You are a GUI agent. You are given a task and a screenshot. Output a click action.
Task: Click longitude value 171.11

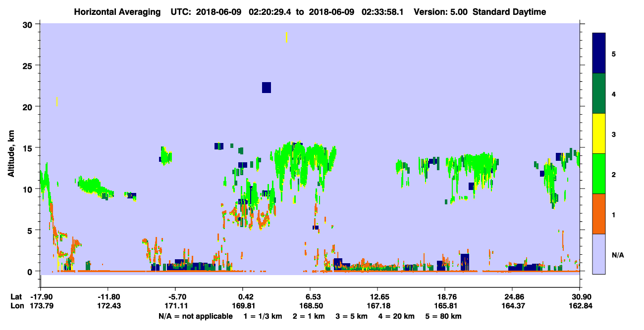click(x=175, y=306)
